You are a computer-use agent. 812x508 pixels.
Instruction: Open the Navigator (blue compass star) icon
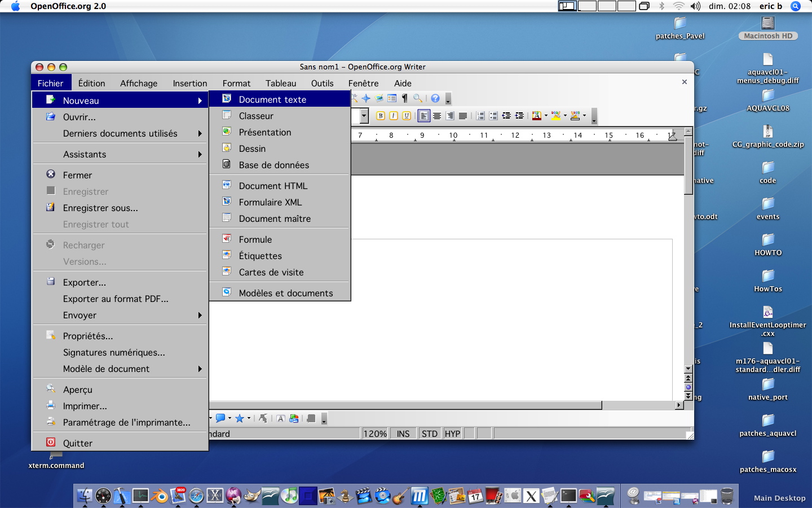pos(366,98)
